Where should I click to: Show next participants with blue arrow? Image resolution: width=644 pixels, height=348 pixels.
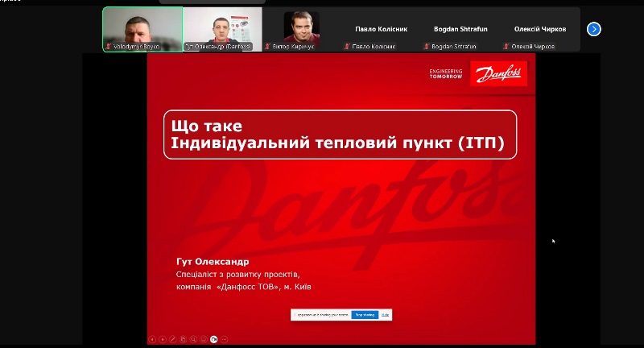click(x=594, y=29)
